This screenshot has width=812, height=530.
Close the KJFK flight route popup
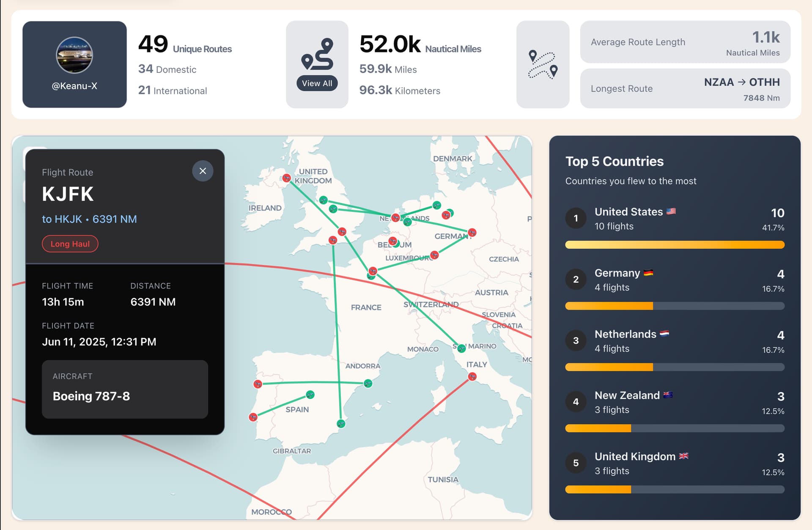click(x=203, y=171)
